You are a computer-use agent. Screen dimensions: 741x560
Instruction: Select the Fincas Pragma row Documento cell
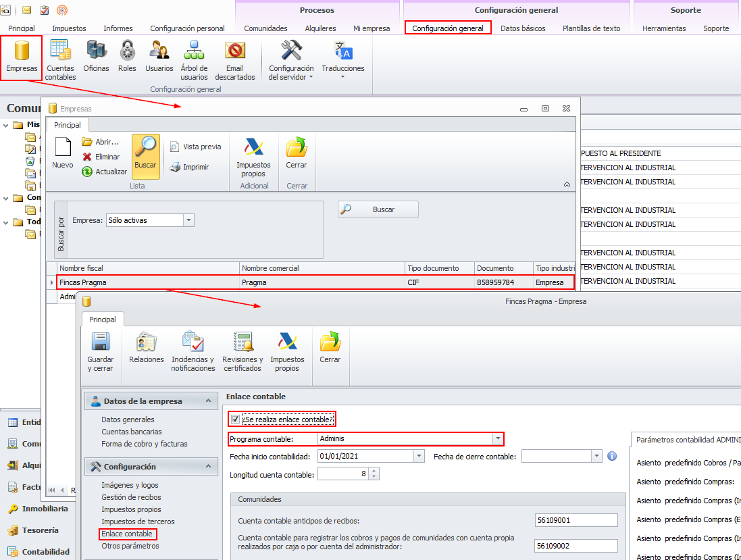(504, 282)
